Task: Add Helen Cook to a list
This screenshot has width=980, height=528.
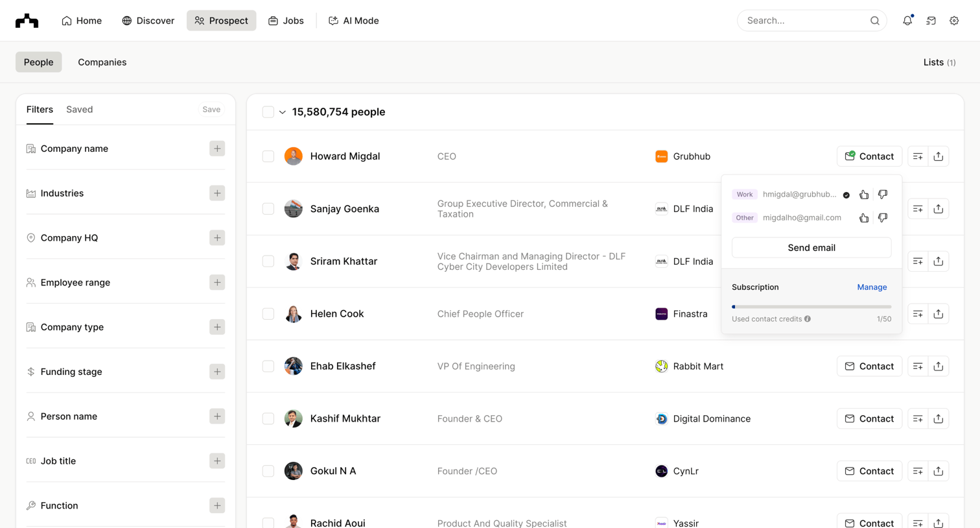Action: coord(918,314)
